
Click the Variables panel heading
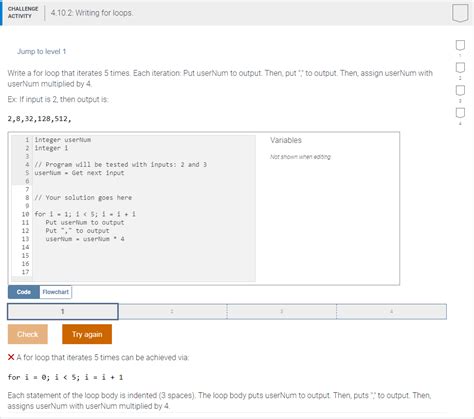pos(286,140)
